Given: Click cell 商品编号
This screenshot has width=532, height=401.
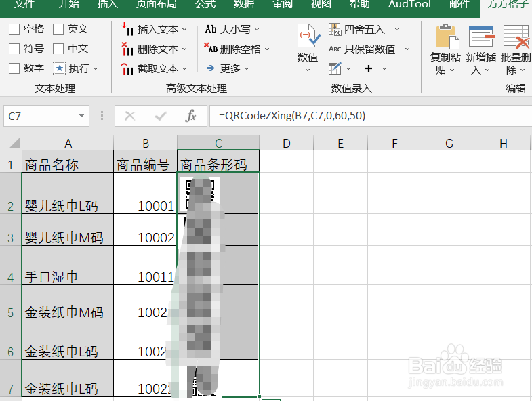Looking at the screenshot, I should tap(145, 161).
